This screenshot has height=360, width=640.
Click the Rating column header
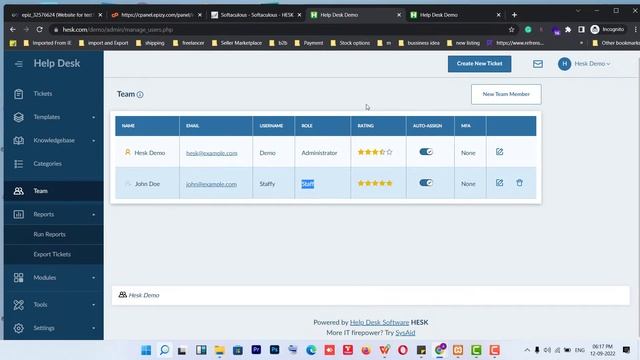378,126
